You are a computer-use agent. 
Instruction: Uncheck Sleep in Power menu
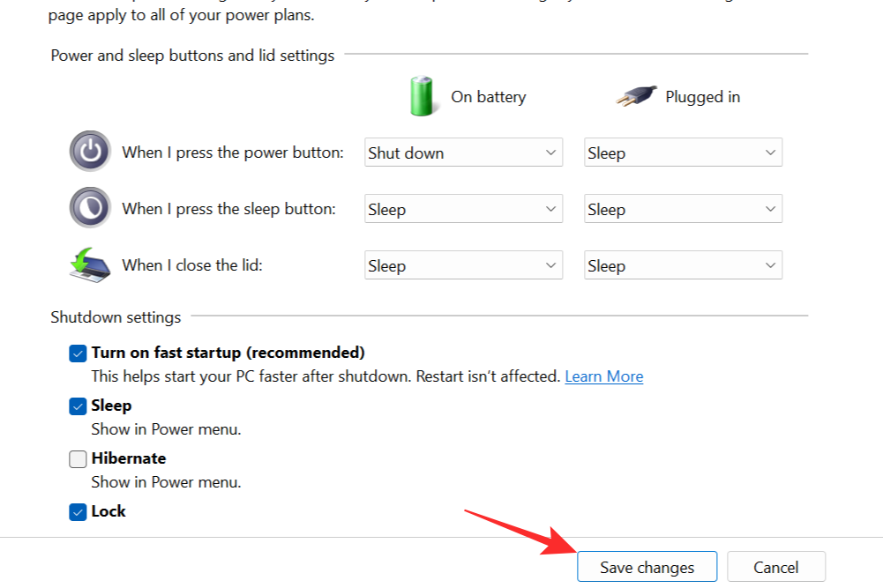(x=78, y=406)
